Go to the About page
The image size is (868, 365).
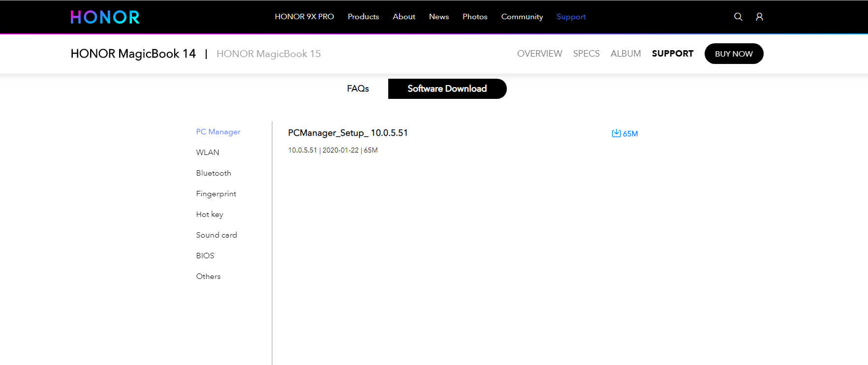(x=403, y=17)
